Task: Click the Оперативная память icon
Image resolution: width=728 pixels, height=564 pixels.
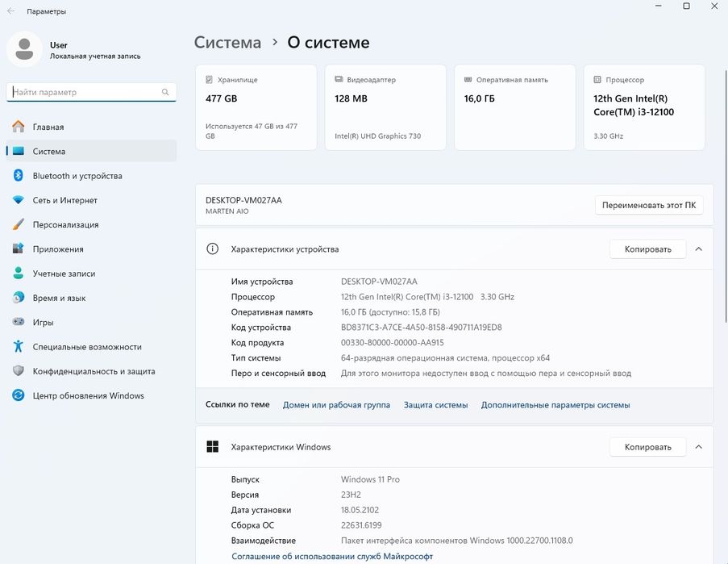Action: pyautogui.click(x=468, y=79)
